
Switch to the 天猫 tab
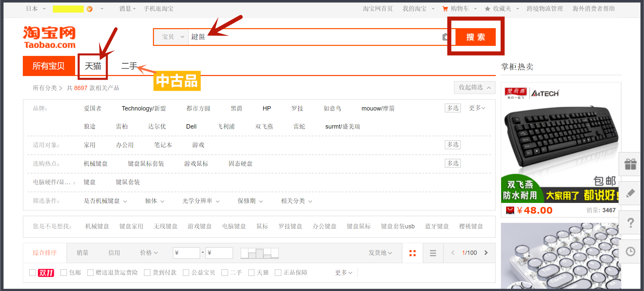[93, 66]
